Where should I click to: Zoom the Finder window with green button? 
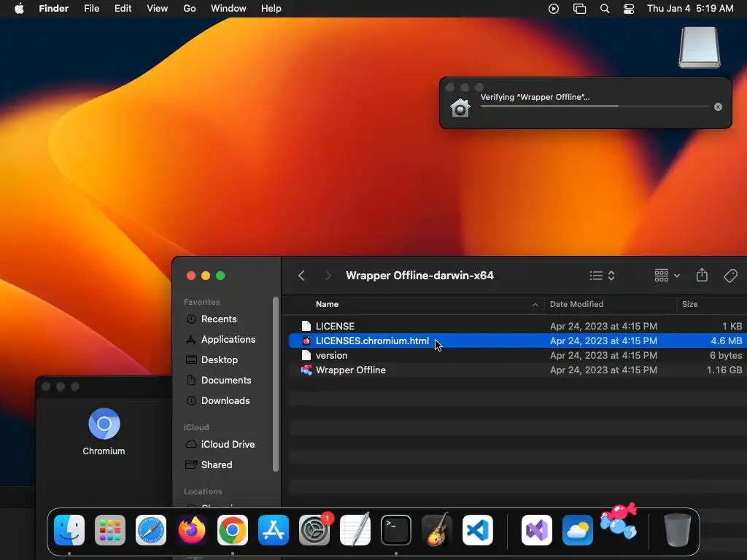(220, 276)
